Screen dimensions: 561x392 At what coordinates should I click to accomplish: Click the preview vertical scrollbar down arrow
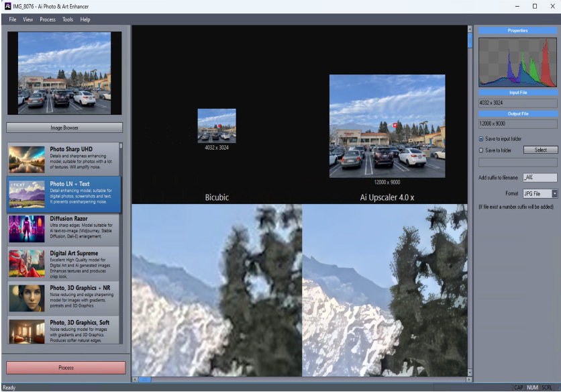470,373
